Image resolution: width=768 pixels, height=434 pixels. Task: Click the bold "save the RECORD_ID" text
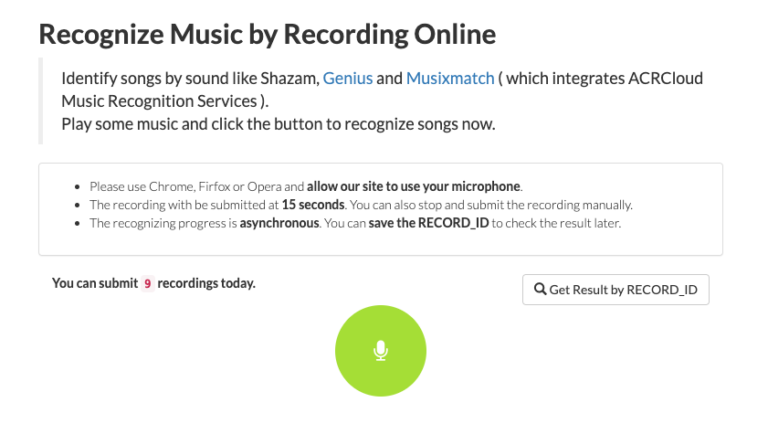point(428,223)
